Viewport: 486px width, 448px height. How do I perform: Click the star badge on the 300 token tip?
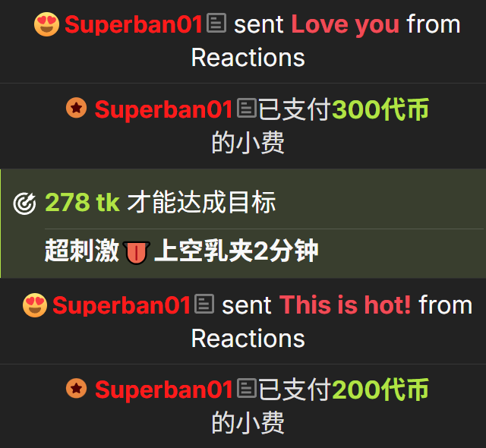[76, 108]
